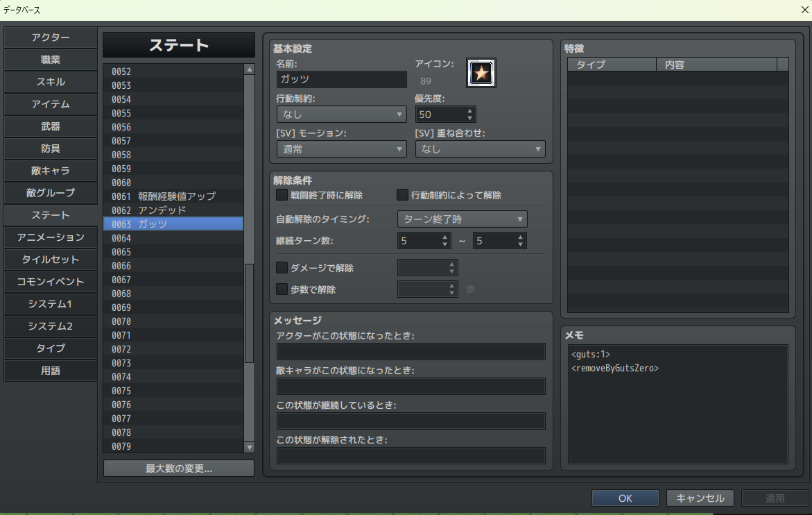Image resolution: width=812 pixels, height=515 pixels.
Task: Switch to the 武器 tab
Action: point(50,126)
